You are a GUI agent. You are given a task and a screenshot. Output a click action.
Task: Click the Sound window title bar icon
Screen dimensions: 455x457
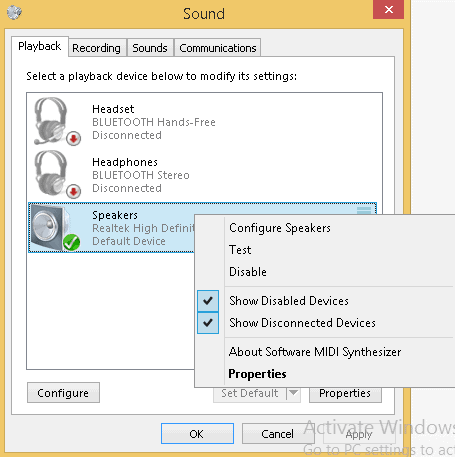(x=14, y=13)
